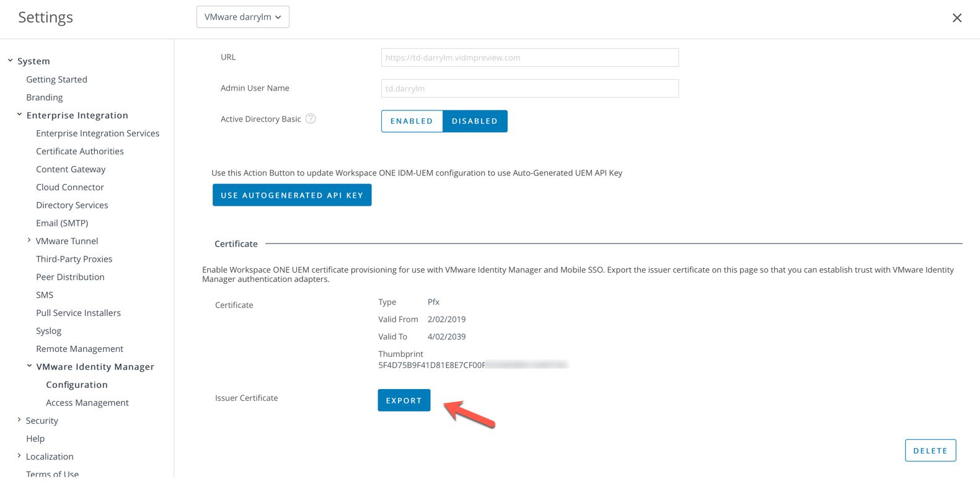Open the Certificate Authorities settings page
980x492 pixels.
[x=79, y=151]
